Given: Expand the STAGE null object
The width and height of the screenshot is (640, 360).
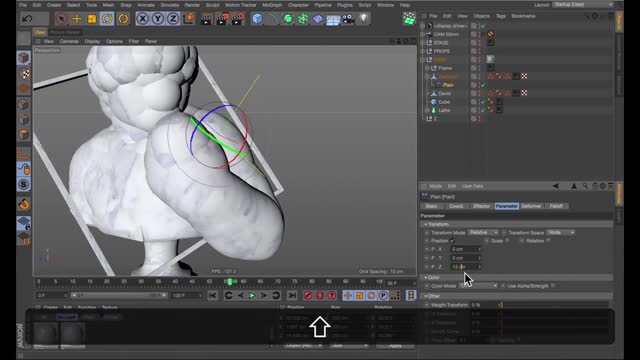Looking at the screenshot, I should point(423,42).
